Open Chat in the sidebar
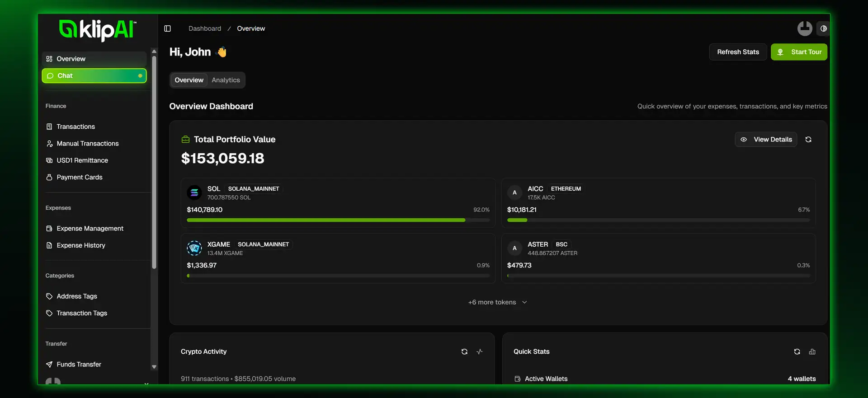This screenshot has width=868, height=398. coord(94,76)
